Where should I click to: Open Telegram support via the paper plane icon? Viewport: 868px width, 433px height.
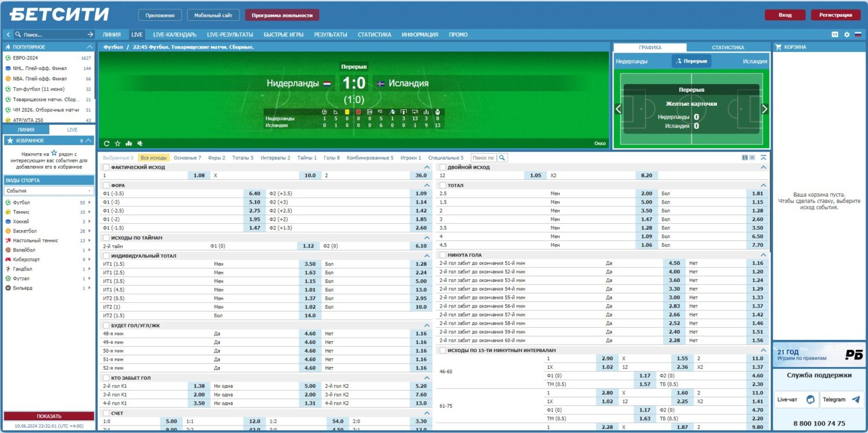click(x=855, y=399)
